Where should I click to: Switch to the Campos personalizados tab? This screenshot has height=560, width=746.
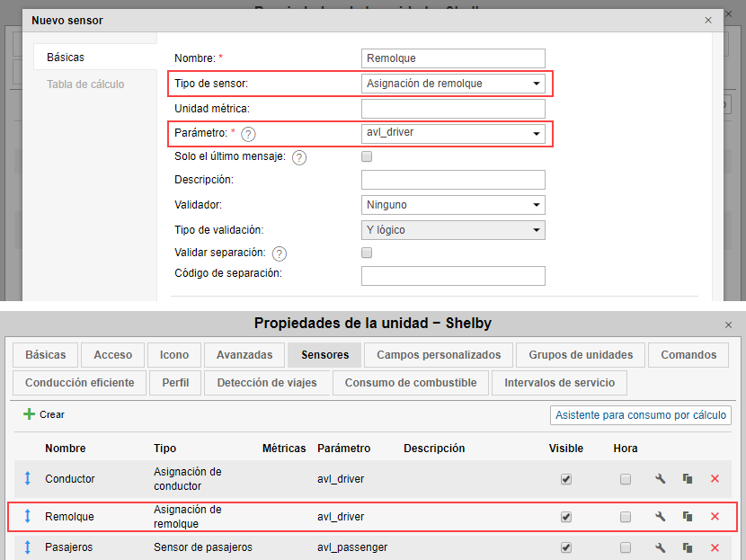[x=440, y=355]
